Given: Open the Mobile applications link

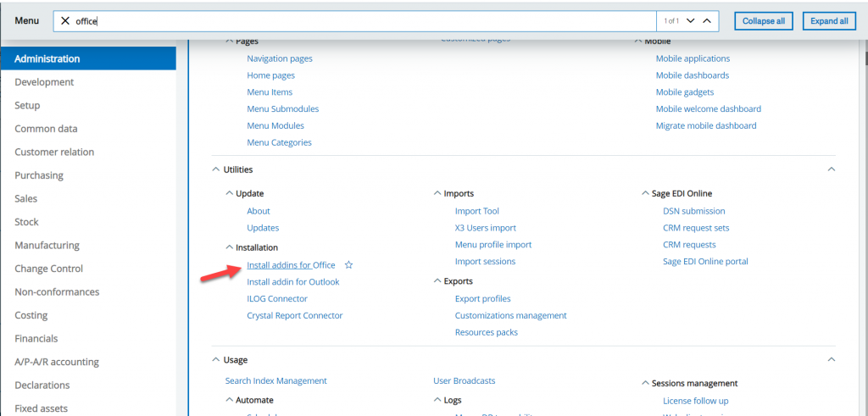Looking at the screenshot, I should [693, 58].
